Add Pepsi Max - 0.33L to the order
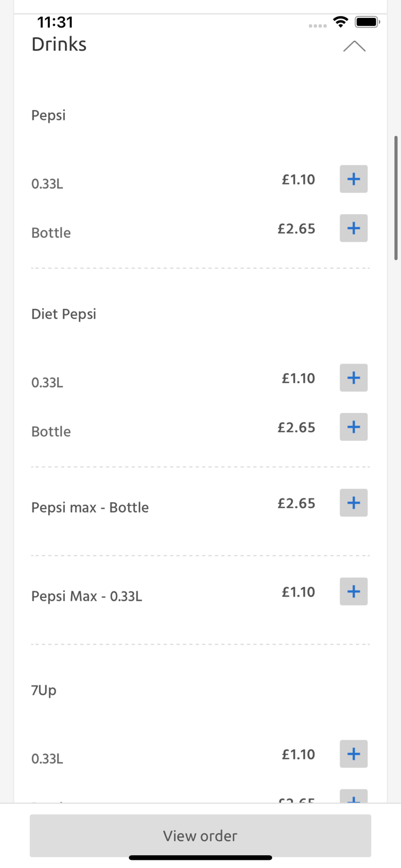The height and width of the screenshot is (868, 401). tap(353, 591)
